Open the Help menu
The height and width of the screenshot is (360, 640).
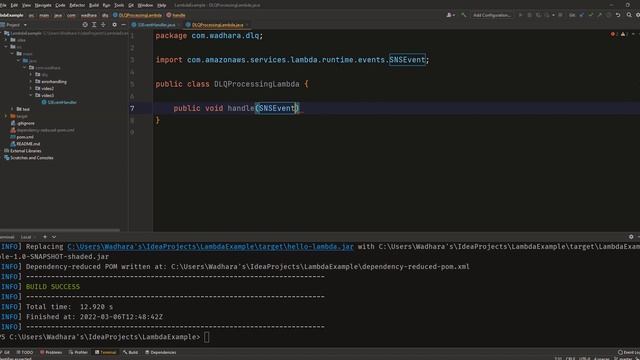(x=162, y=5)
